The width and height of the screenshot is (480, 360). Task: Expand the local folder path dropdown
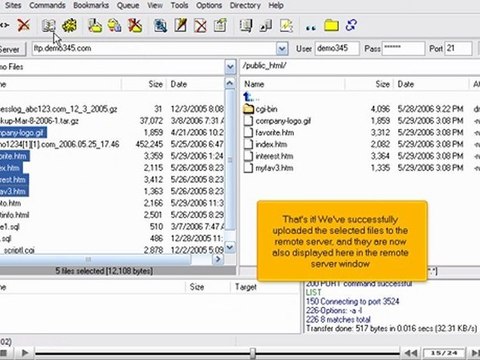pyautogui.click(x=230, y=67)
